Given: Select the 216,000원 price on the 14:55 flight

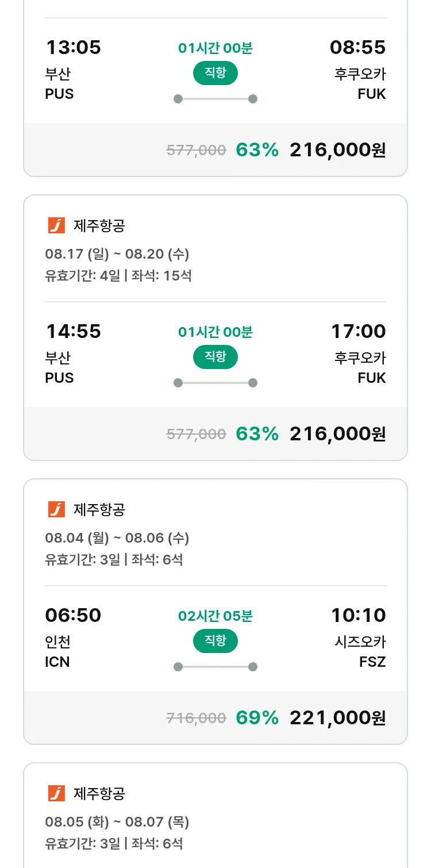Looking at the screenshot, I should pyautogui.click(x=337, y=433).
